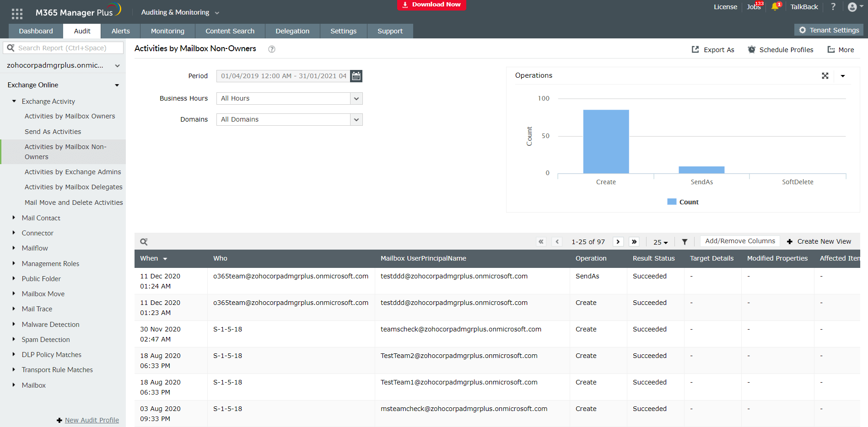Go to the first page of results

point(541,242)
